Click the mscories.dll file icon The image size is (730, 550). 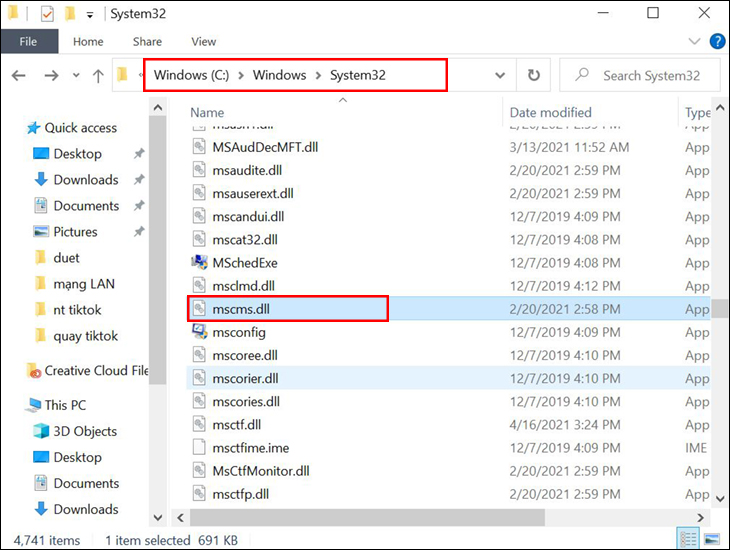(199, 401)
